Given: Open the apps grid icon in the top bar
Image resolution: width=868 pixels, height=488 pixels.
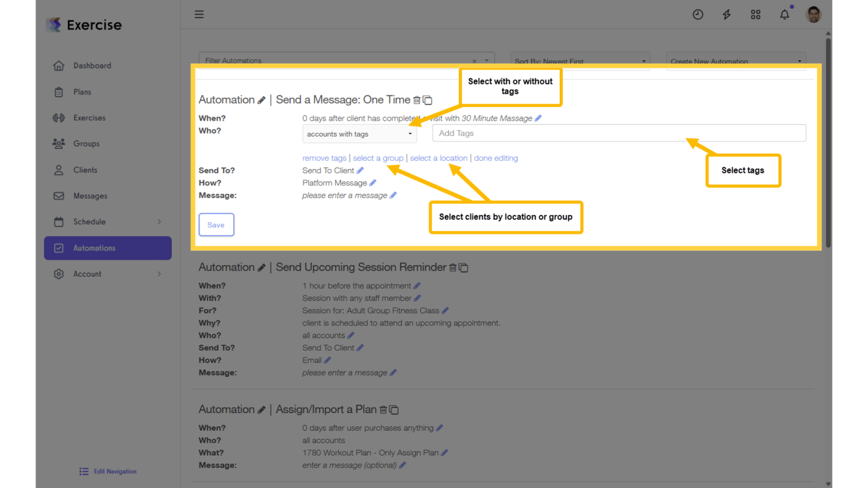Looking at the screenshot, I should pyautogui.click(x=756, y=14).
